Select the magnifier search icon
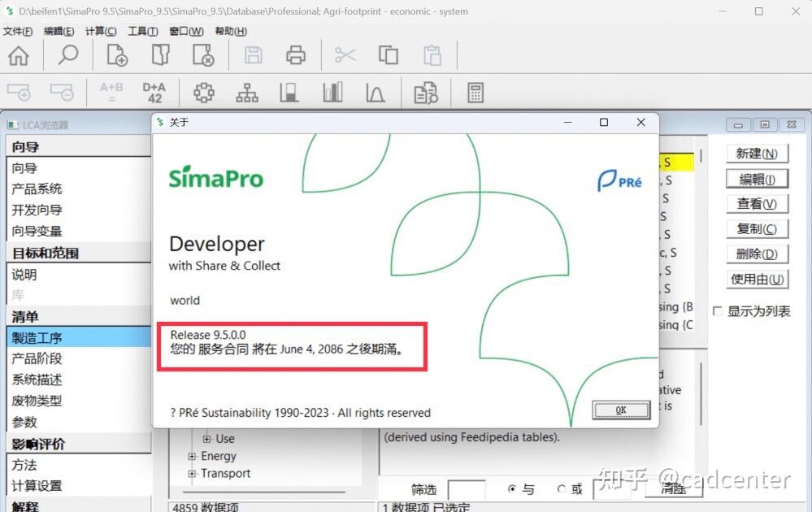 (x=68, y=54)
